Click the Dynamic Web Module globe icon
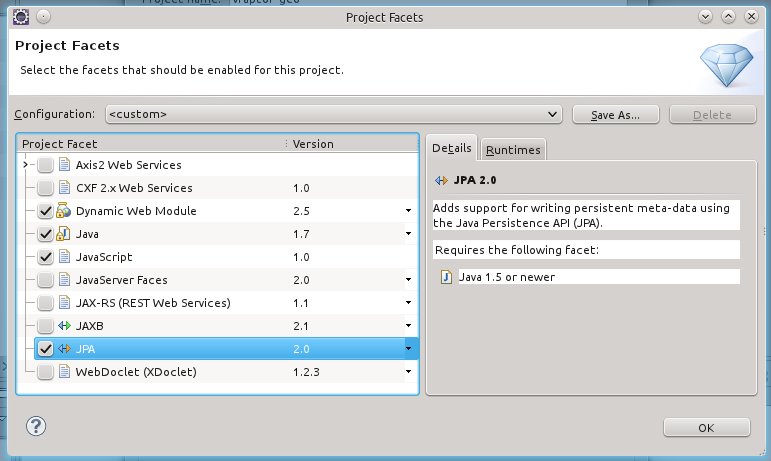 (63, 210)
